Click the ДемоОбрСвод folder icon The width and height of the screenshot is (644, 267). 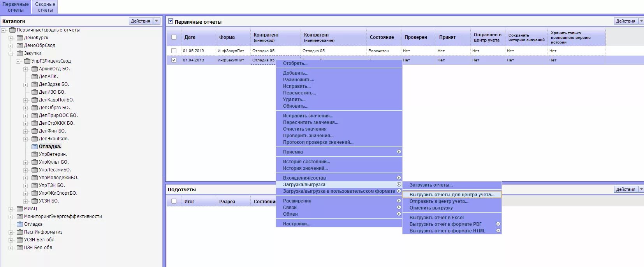20,45
